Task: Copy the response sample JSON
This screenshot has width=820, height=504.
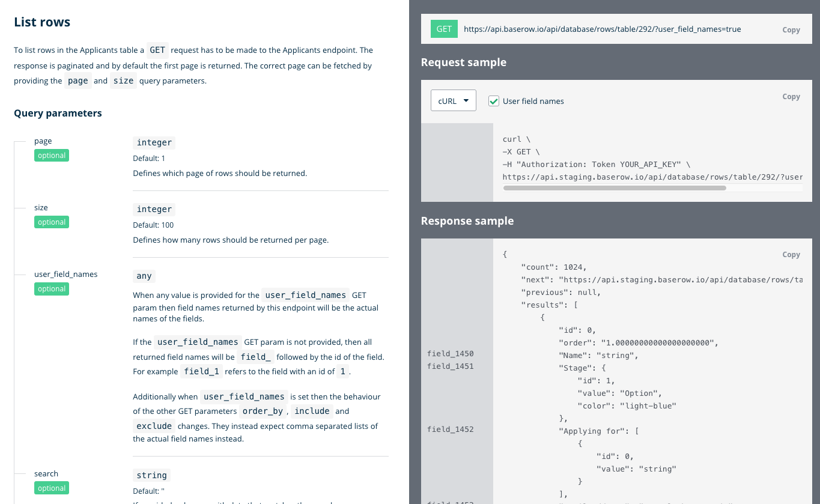Action: coord(791,255)
